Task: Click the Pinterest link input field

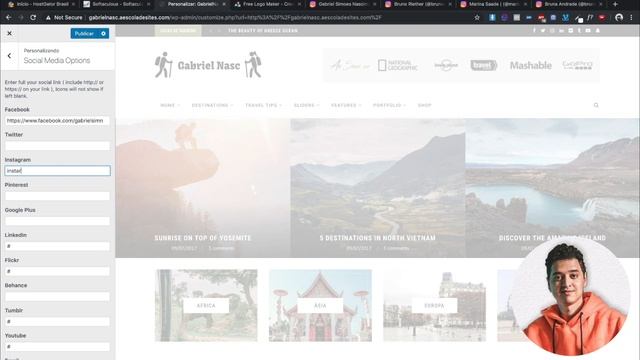Action: (57, 196)
